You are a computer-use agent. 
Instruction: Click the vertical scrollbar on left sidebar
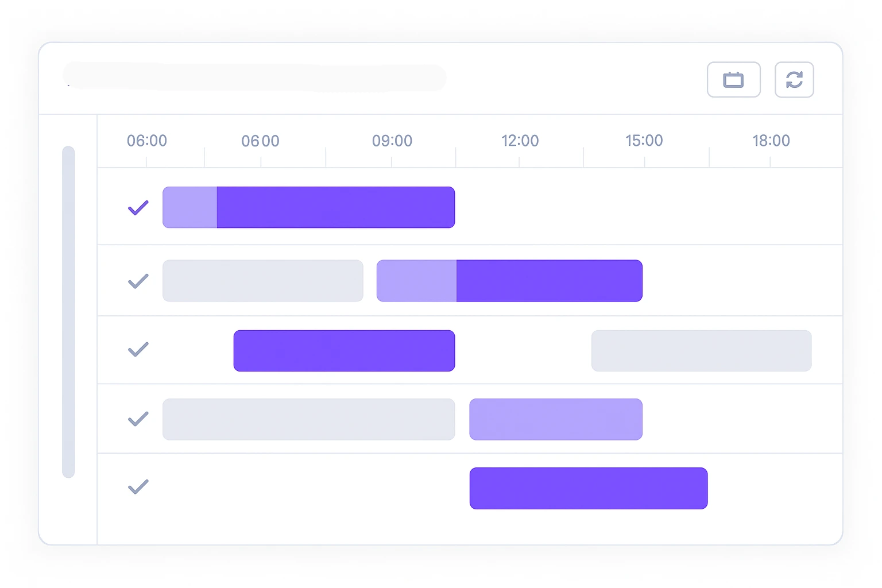68,311
